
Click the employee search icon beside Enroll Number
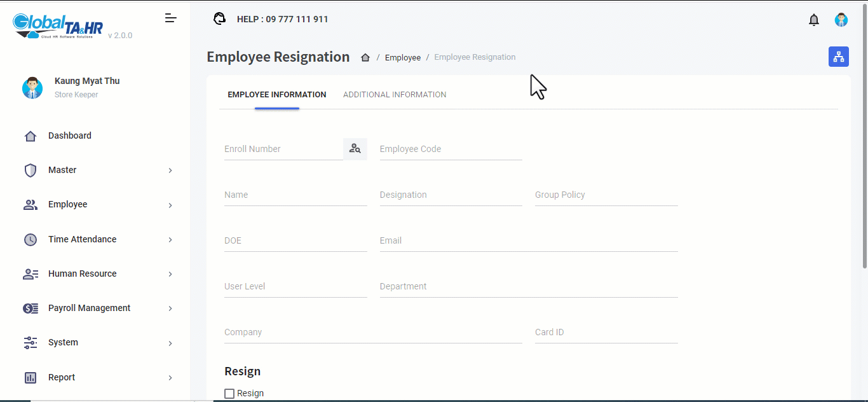click(x=355, y=149)
